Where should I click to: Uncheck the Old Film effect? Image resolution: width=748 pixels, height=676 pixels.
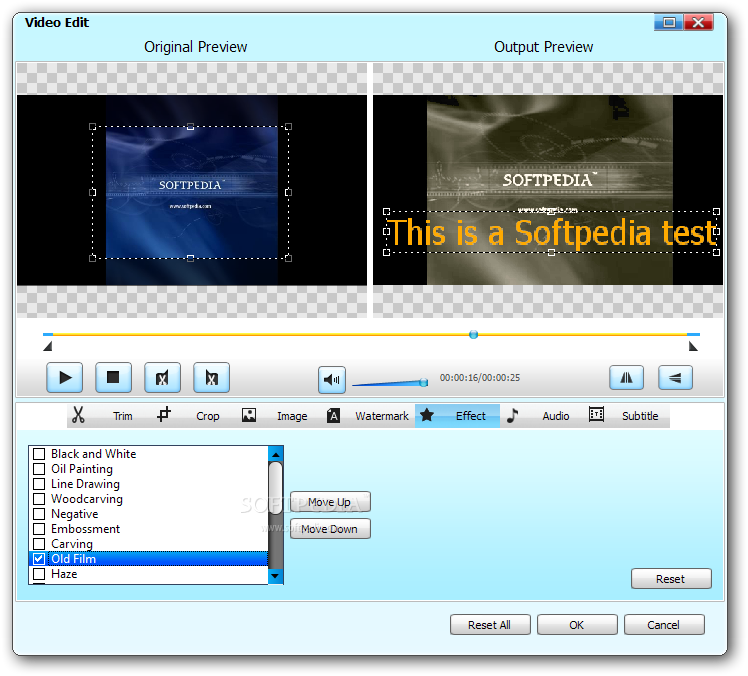[39, 559]
